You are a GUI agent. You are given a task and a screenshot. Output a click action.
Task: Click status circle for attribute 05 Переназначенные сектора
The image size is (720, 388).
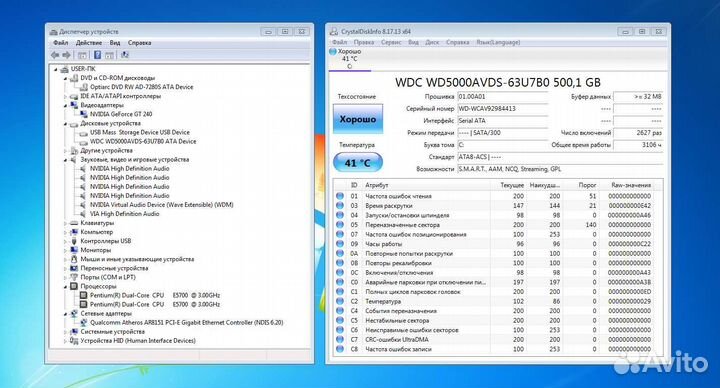click(340, 225)
